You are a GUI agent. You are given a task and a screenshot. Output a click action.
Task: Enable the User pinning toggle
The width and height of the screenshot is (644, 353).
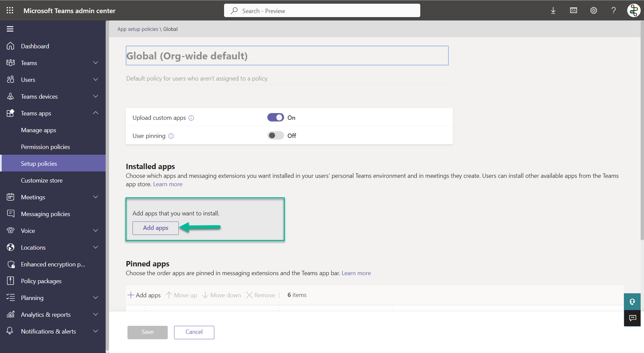[x=275, y=136]
